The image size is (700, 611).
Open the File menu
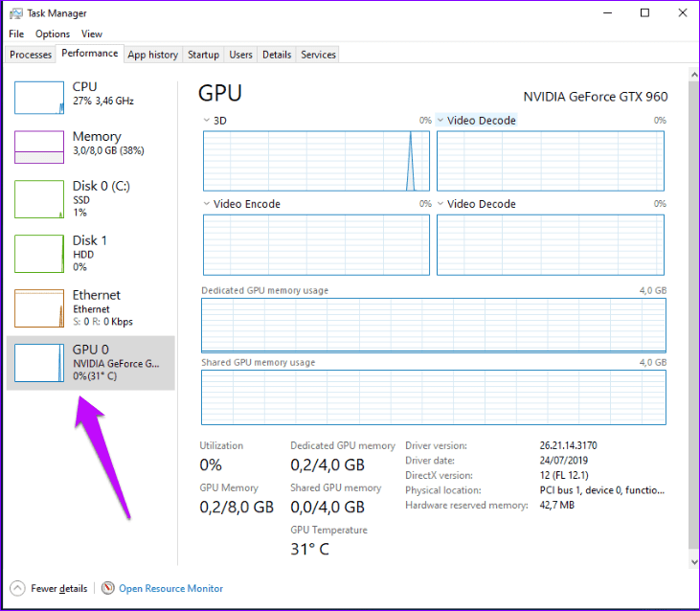tap(16, 34)
